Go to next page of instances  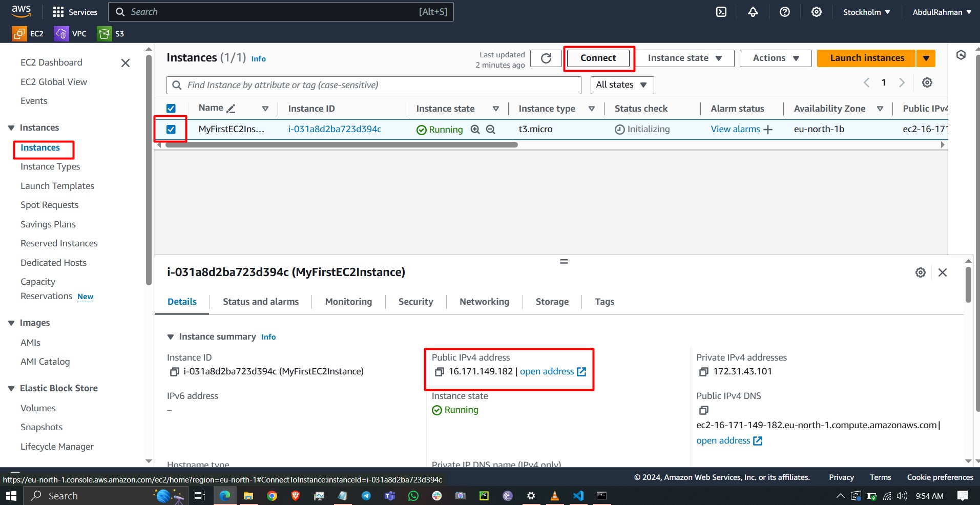click(902, 82)
